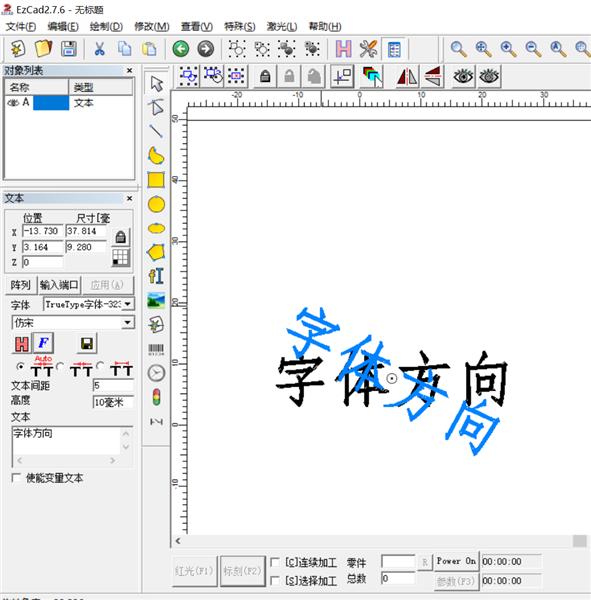
Task: Click the New file icon
Action: pyautogui.click(x=18, y=49)
